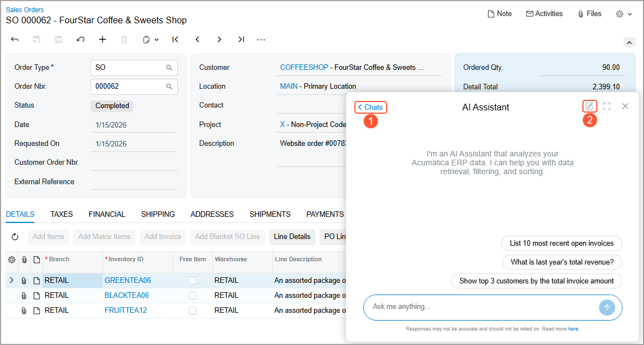Open the FRUITTEA12 inventory link
This screenshot has width=644, height=345.
coord(126,310)
